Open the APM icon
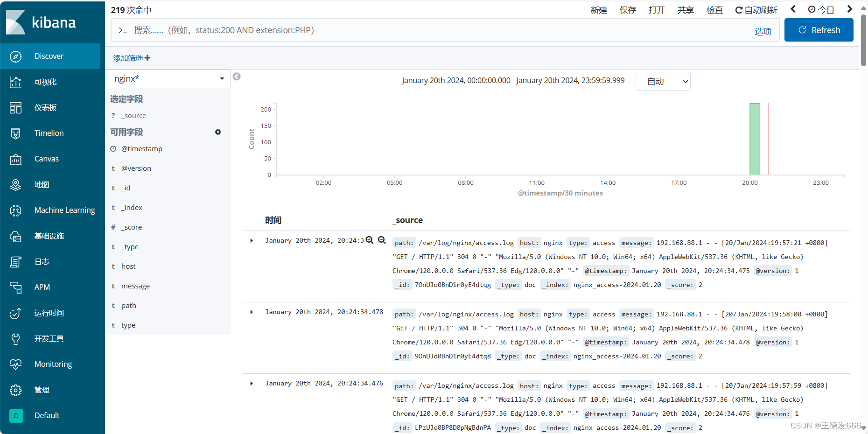The image size is (868, 434). 15,287
